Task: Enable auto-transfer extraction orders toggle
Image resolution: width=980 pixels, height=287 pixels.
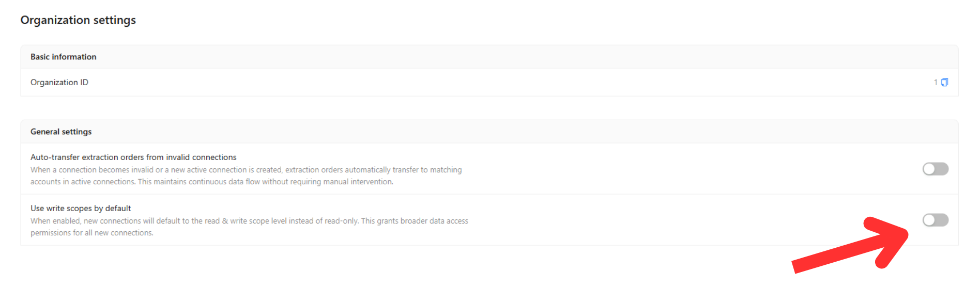Action: (x=935, y=169)
